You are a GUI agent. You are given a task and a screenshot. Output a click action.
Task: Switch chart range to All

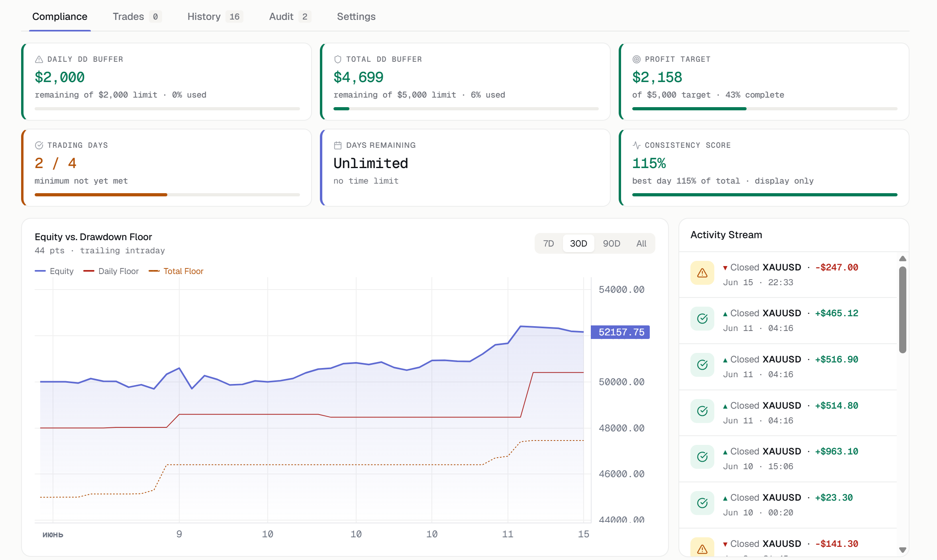click(x=641, y=243)
